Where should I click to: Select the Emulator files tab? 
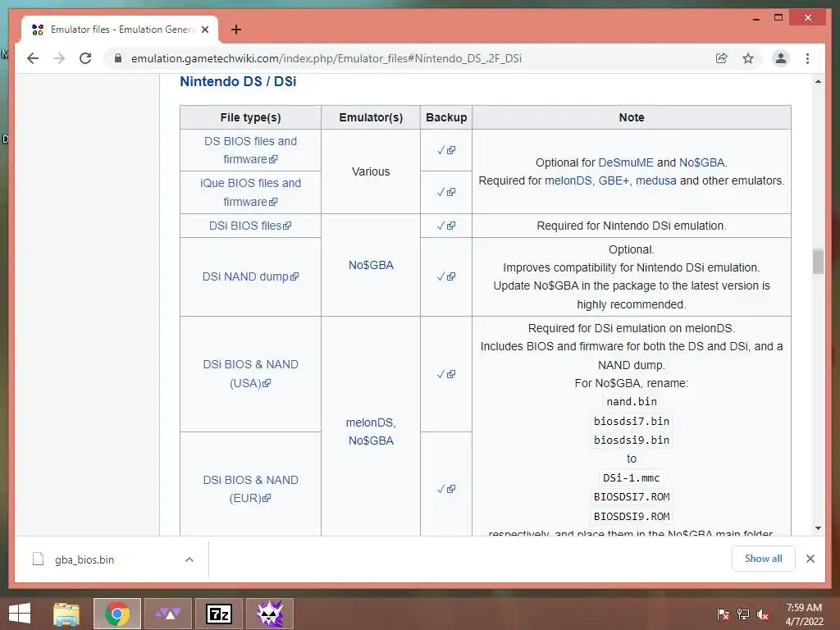(120, 30)
